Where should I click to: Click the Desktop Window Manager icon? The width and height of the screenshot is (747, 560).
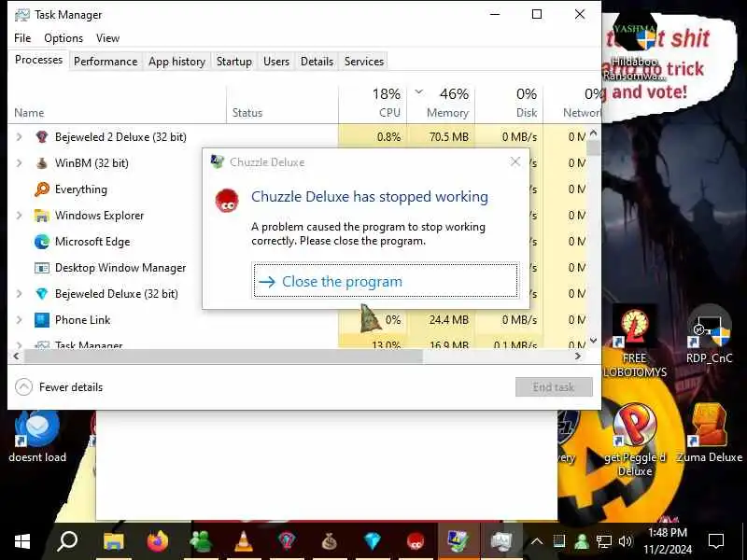point(42,268)
